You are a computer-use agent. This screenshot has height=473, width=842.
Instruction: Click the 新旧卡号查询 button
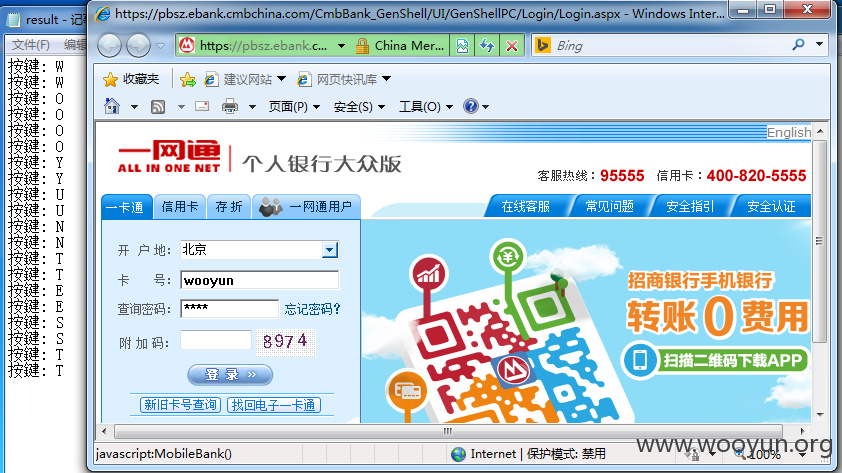click(180, 405)
